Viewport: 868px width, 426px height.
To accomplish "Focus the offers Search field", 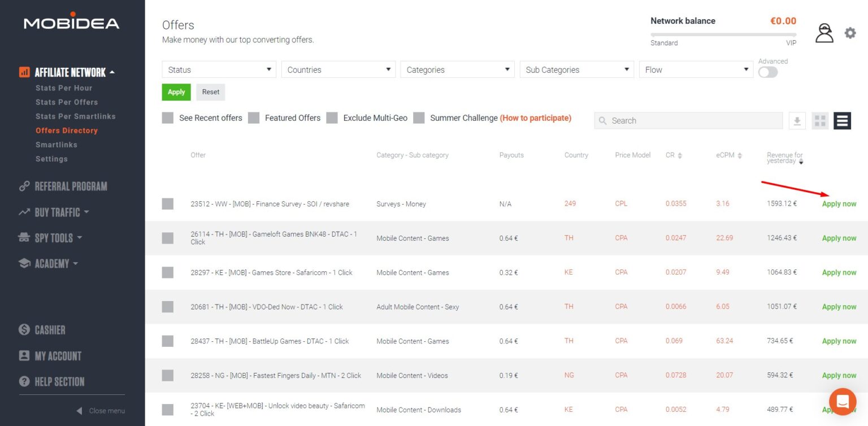I will tap(688, 121).
